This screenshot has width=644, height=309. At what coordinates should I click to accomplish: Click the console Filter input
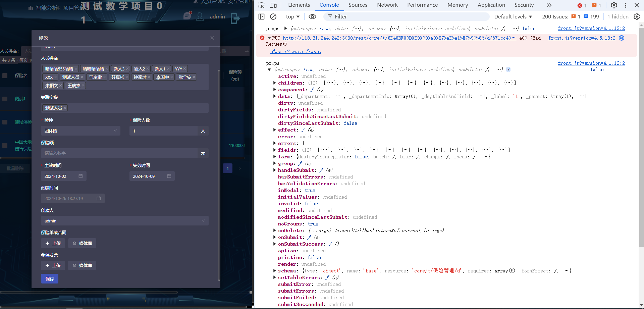[406, 16]
